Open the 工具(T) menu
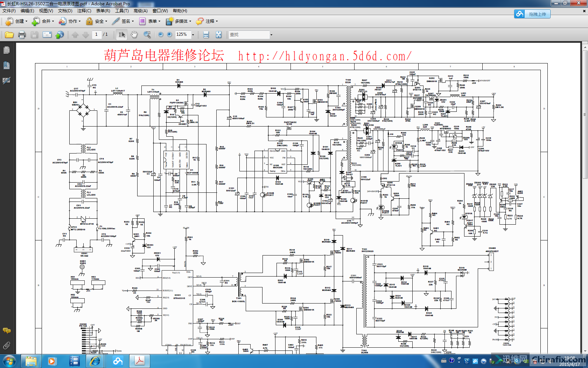The height and width of the screenshot is (368, 588). coord(122,11)
